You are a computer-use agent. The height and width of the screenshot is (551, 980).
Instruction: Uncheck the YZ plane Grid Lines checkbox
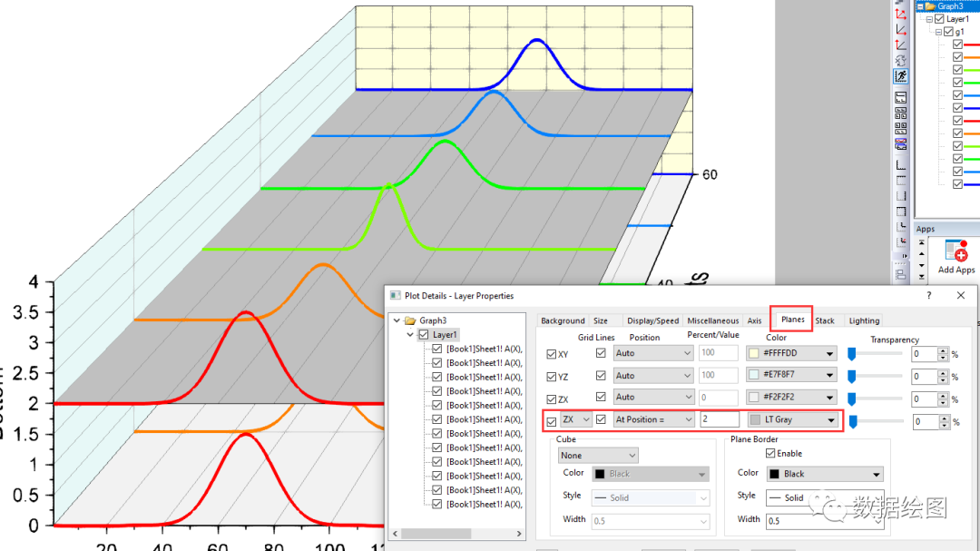pos(601,375)
